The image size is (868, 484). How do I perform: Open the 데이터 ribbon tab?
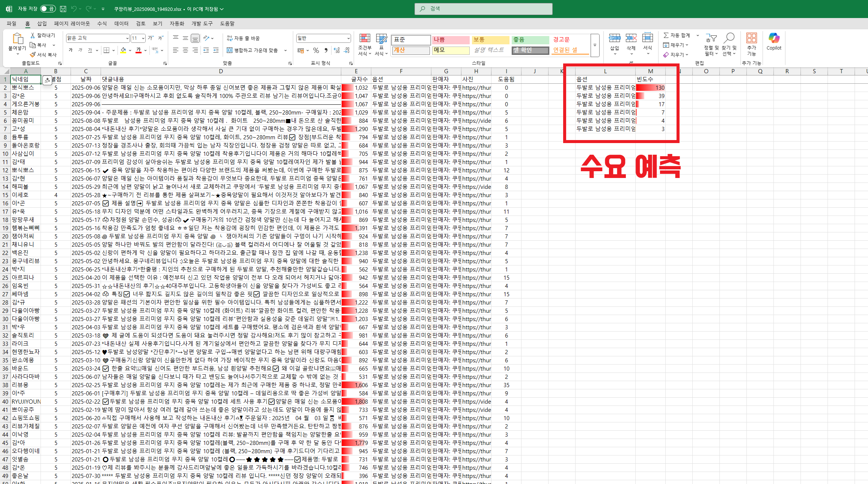pyautogui.click(x=121, y=24)
